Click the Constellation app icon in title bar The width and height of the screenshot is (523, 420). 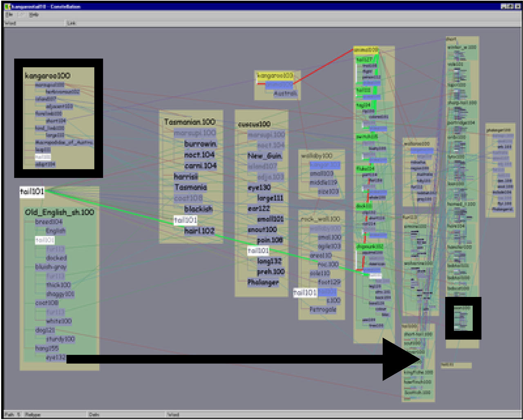7,7
